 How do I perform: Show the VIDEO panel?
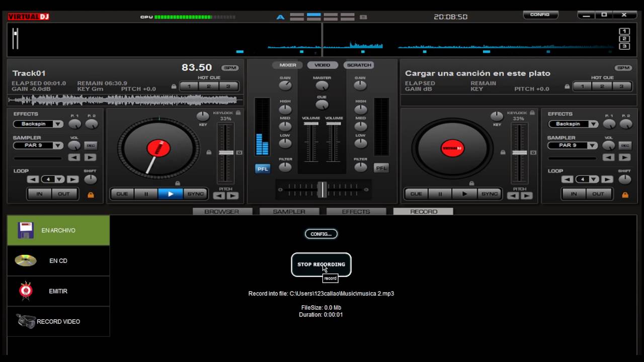323,65
